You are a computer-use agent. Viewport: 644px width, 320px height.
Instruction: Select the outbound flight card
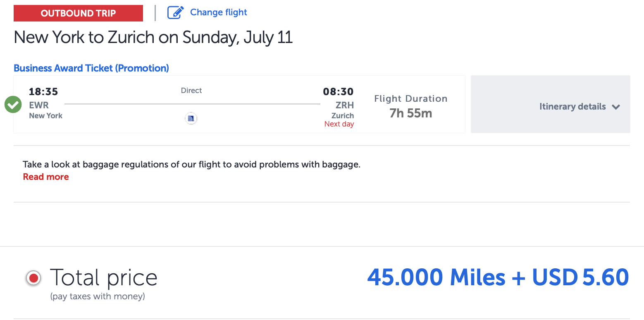(239, 104)
